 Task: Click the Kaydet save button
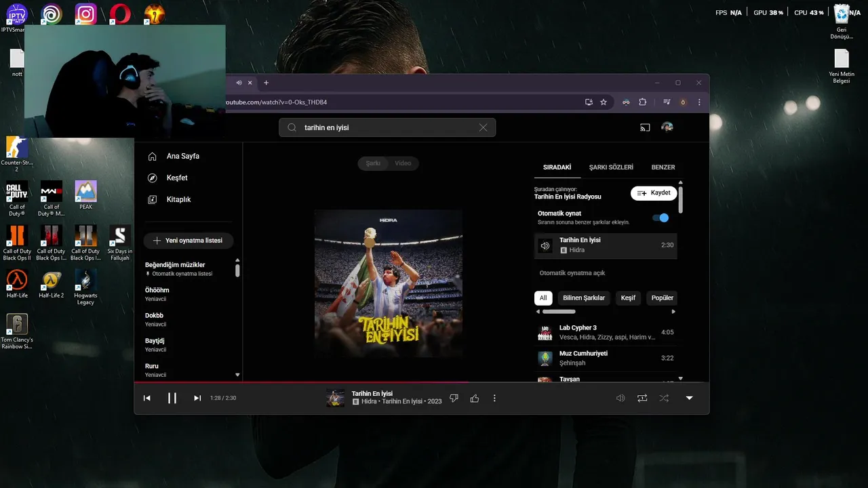(x=654, y=193)
